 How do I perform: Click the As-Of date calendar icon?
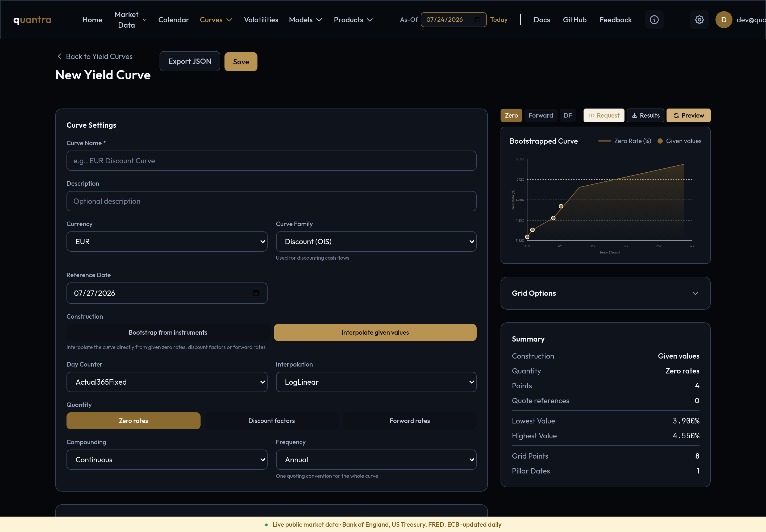pos(477,20)
